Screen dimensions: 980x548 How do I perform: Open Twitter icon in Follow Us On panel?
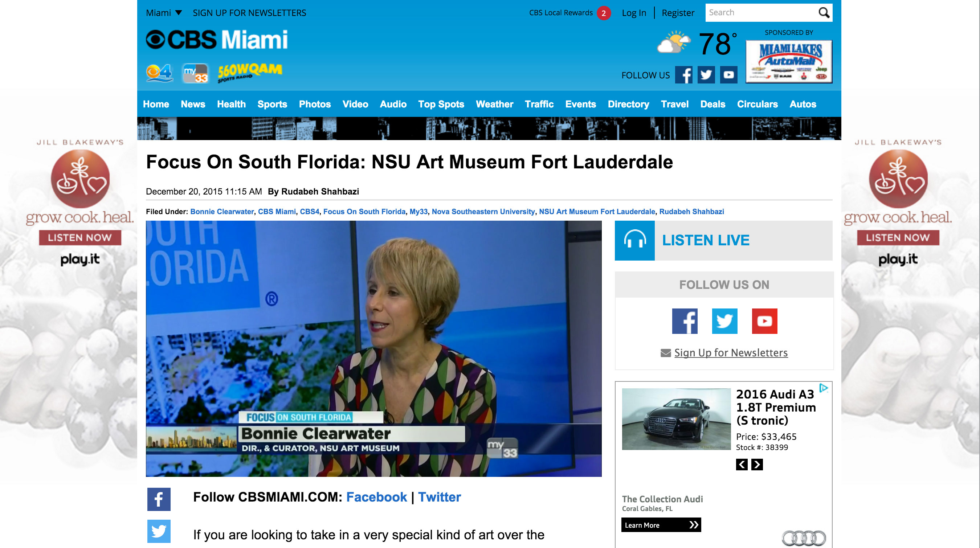click(725, 321)
